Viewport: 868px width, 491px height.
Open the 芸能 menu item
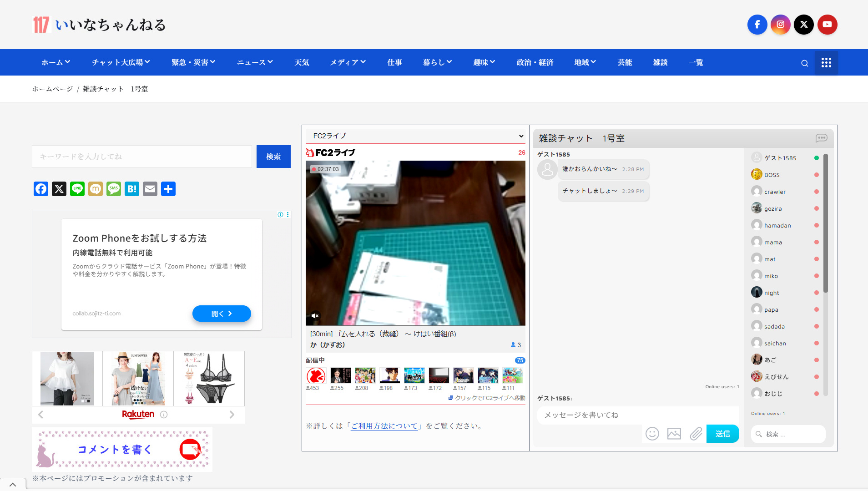(x=625, y=62)
